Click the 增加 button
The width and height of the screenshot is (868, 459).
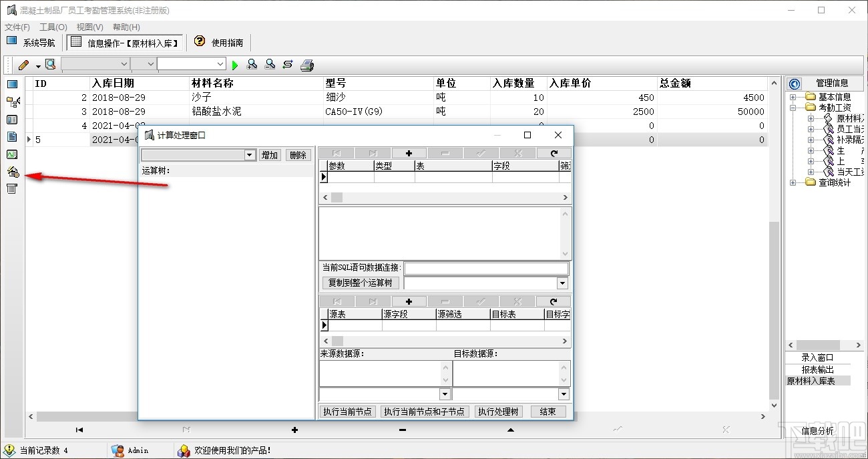click(x=270, y=155)
